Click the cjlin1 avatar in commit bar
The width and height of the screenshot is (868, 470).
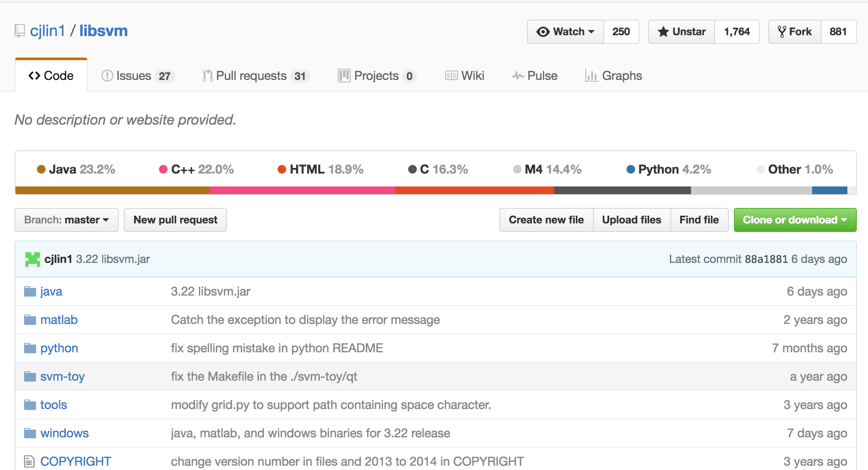[x=33, y=259]
